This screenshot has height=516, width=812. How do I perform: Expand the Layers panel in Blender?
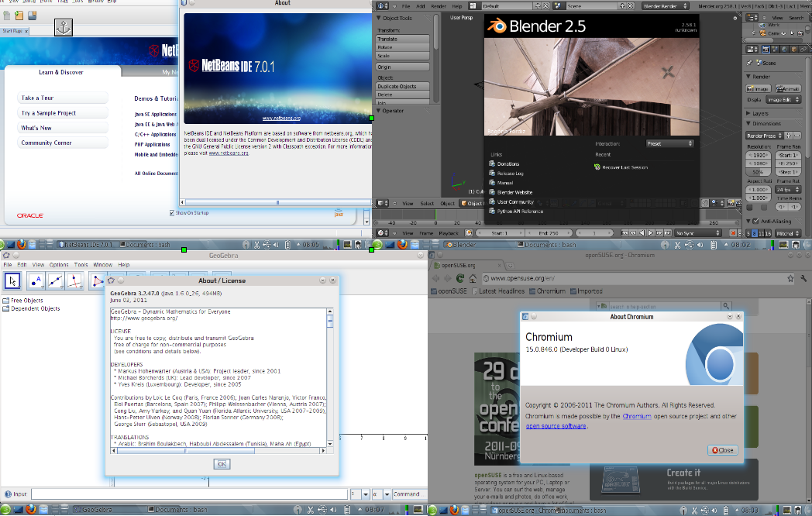[748, 113]
